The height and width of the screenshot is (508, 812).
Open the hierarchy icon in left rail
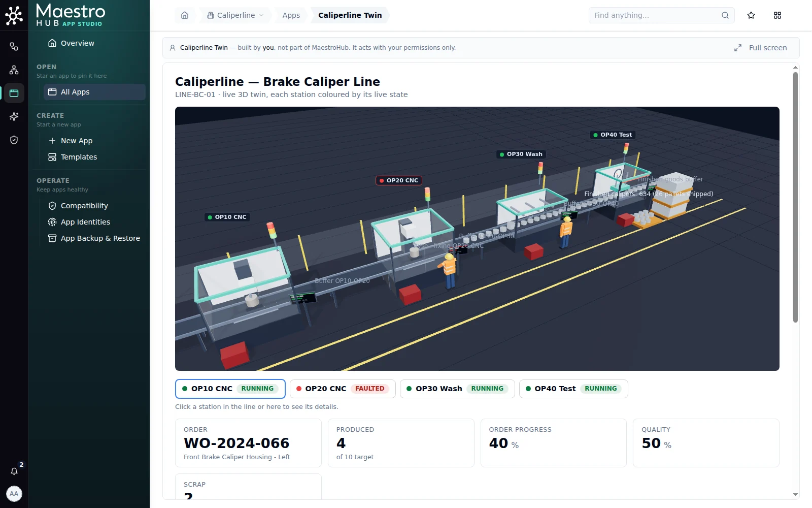click(14, 70)
